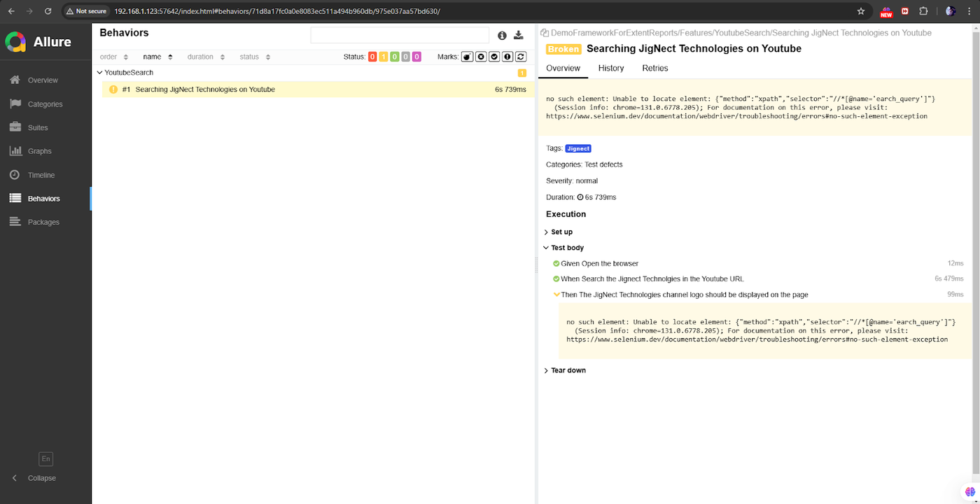The height and width of the screenshot is (504, 980).
Task: Toggle the broken yellow status filter
Action: pyautogui.click(x=384, y=57)
